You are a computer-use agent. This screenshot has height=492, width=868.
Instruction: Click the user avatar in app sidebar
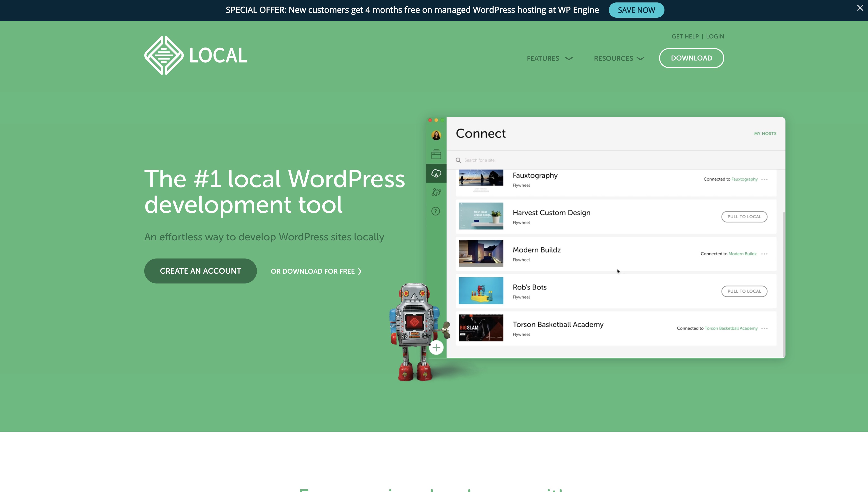[436, 135]
